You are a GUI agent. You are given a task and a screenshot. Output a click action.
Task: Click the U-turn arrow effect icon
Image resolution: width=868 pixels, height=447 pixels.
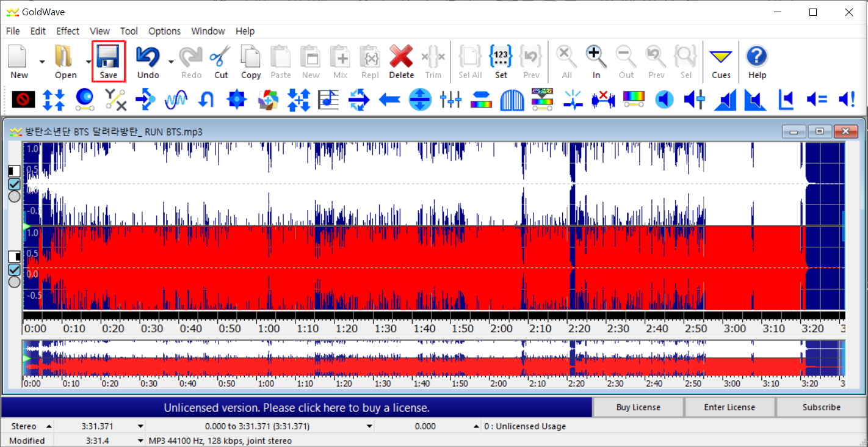click(206, 99)
